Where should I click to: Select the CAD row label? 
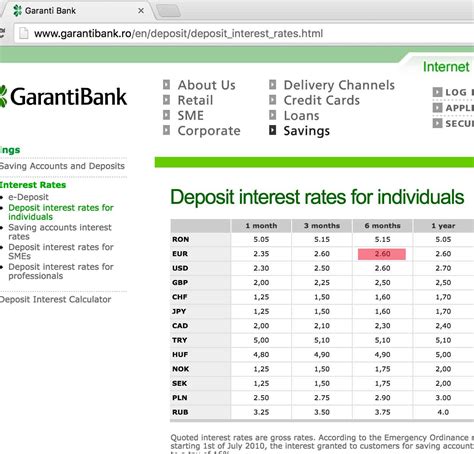coord(180,326)
